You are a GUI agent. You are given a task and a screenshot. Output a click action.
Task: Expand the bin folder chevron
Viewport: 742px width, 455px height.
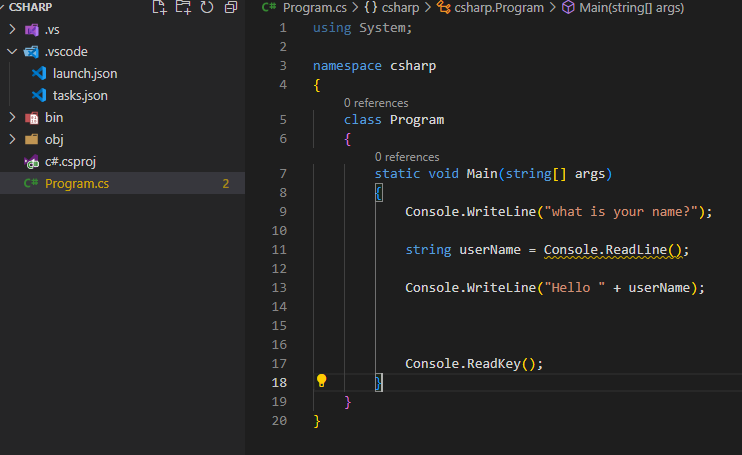tap(12, 117)
